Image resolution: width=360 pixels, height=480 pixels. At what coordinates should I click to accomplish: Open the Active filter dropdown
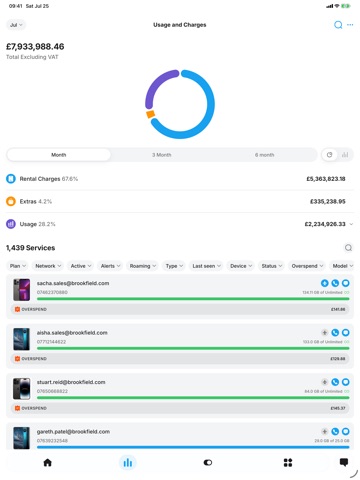(81, 266)
